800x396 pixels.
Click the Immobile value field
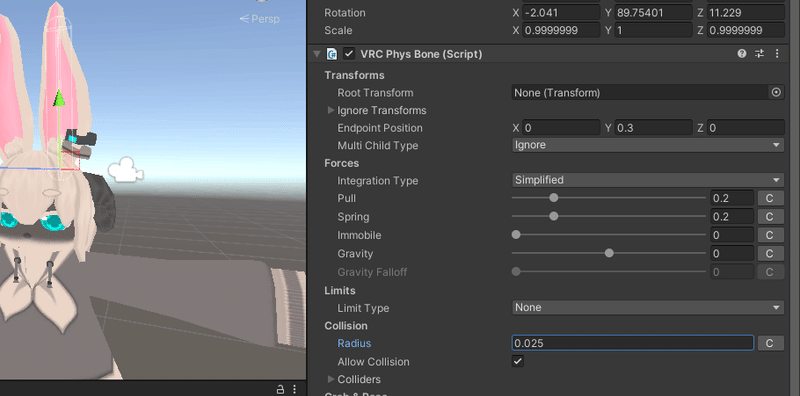(x=732, y=235)
